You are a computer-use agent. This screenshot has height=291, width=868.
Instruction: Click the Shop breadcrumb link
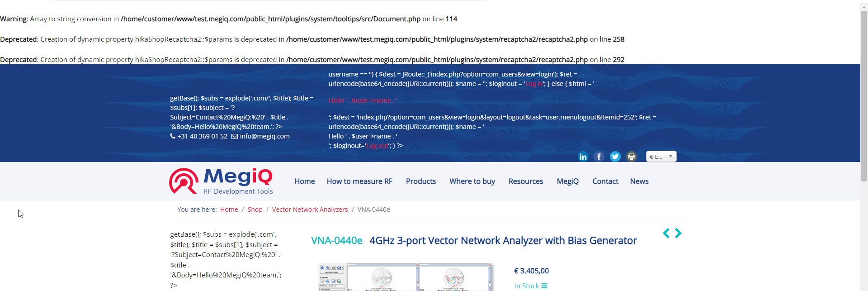pyautogui.click(x=255, y=210)
